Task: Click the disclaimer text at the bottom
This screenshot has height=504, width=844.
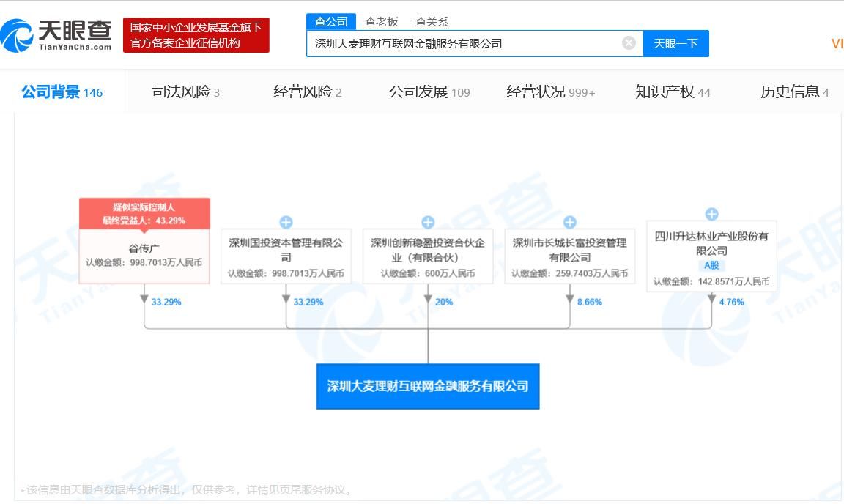Action: (186, 490)
